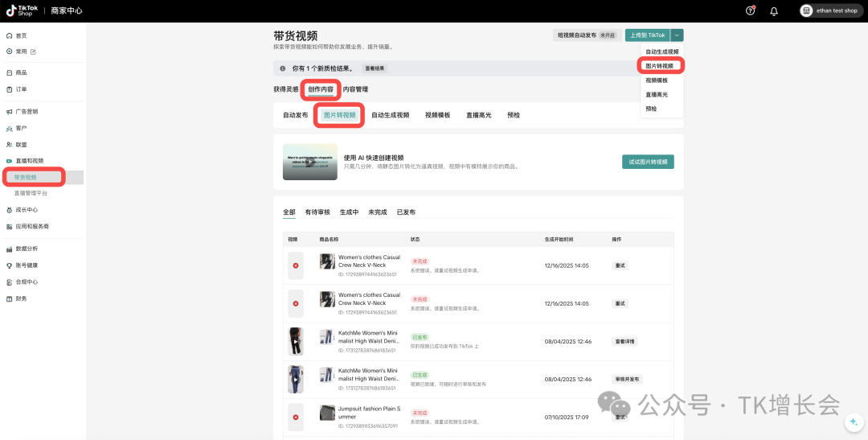Click the edit icon beside 常用

[33, 51]
